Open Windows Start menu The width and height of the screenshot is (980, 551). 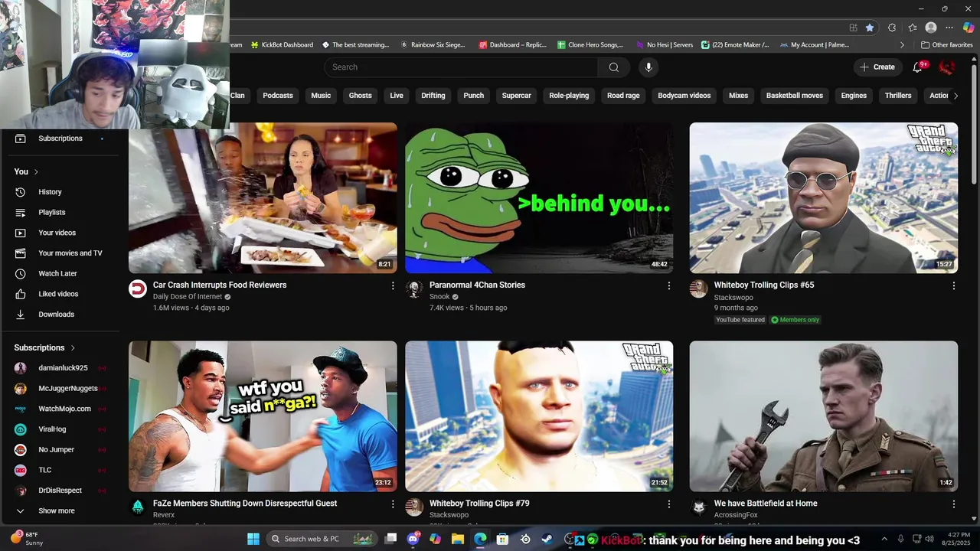tap(253, 539)
